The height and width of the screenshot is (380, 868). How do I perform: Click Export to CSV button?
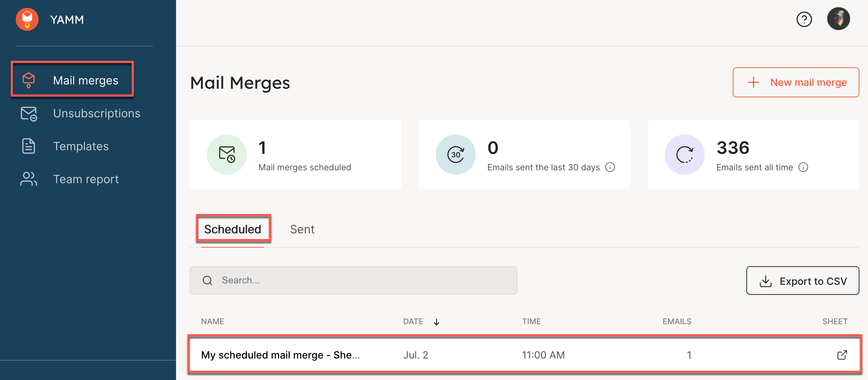coord(802,281)
